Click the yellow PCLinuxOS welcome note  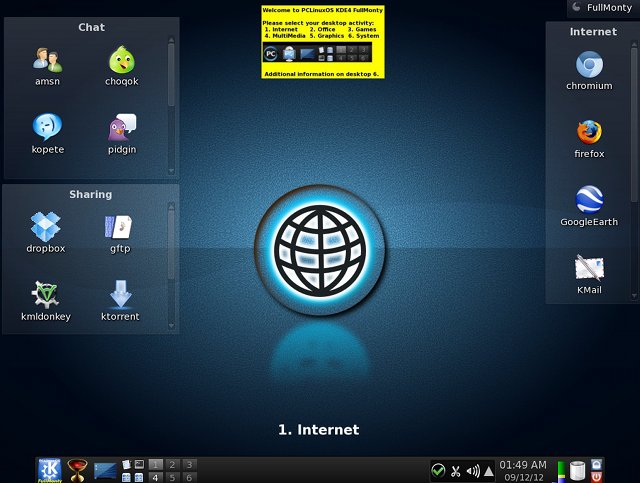(x=323, y=42)
